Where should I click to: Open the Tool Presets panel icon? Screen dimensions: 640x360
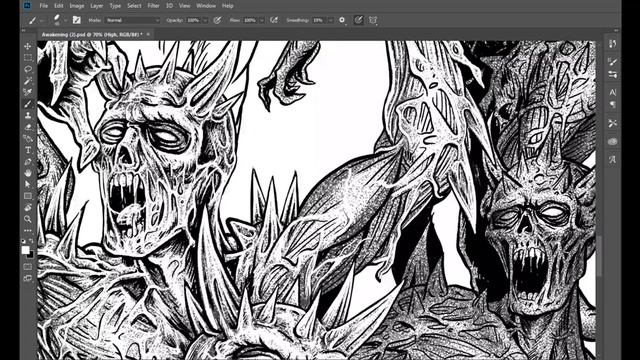(612, 123)
